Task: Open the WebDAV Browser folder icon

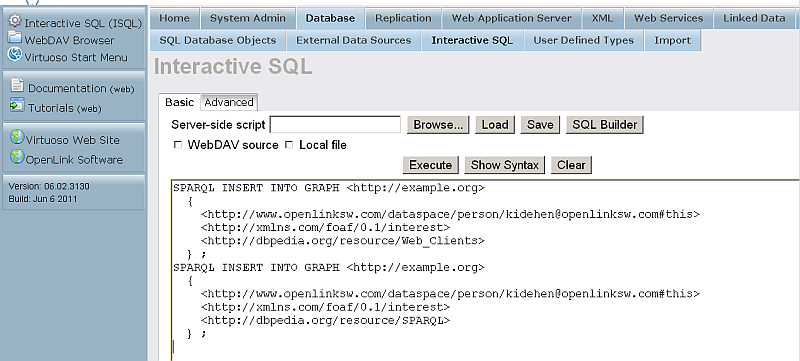Action: [15, 38]
